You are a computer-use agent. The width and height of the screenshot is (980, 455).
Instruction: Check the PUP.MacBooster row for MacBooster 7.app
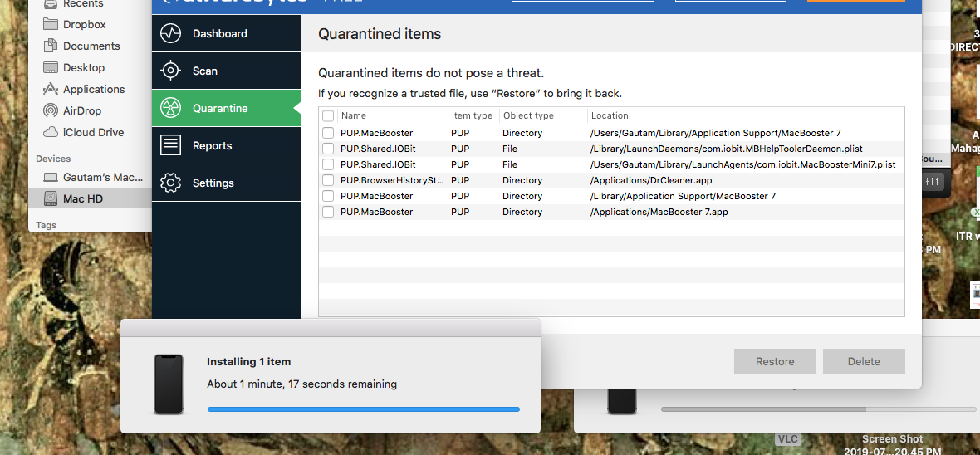[x=328, y=212]
